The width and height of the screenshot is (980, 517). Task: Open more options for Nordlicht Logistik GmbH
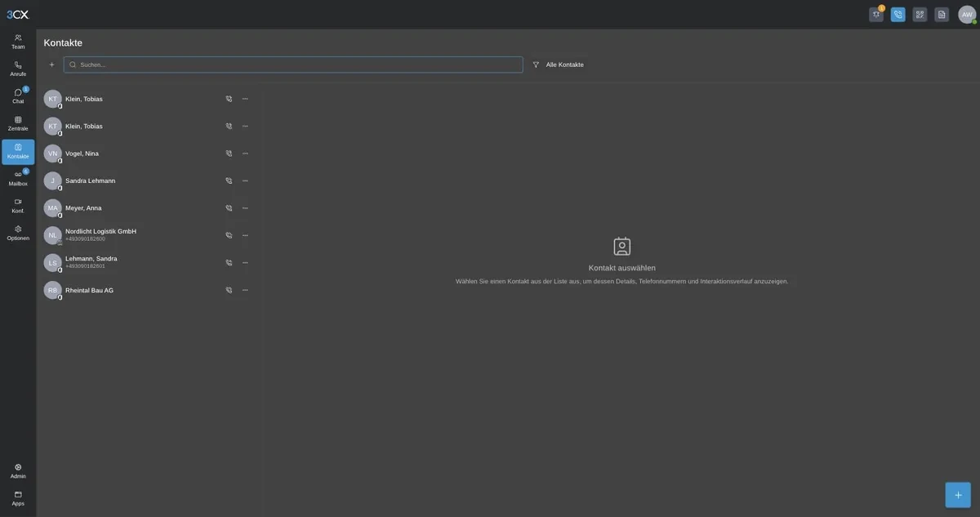coord(245,235)
